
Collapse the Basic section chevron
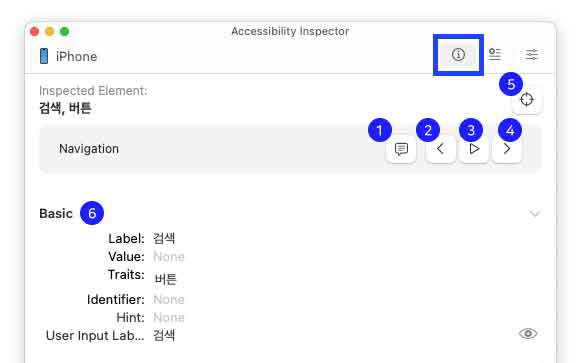pos(535,214)
